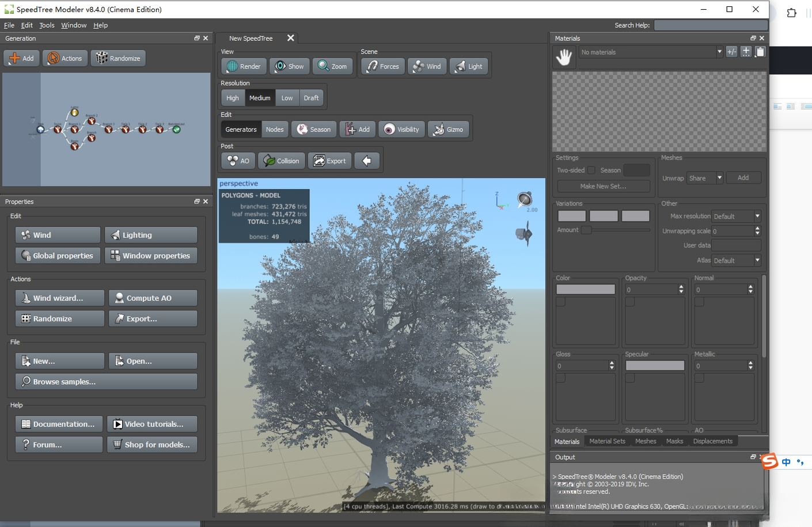
Task: Open Global properties
Action: (58, 255)
